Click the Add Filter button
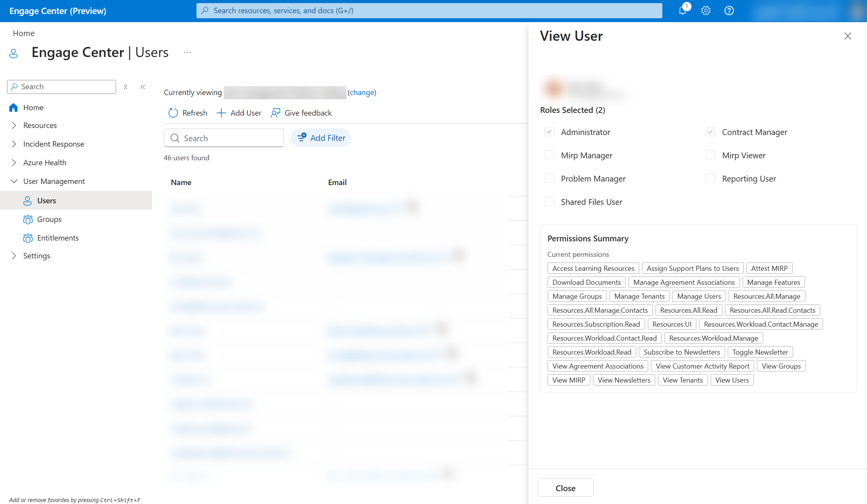This screenshot has height=504, width=867. (x=321, y=138)
